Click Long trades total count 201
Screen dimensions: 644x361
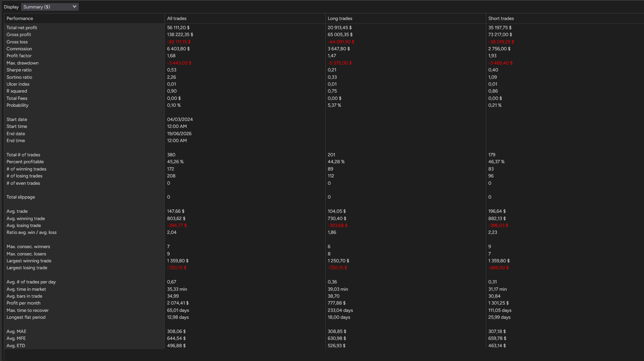331,155
